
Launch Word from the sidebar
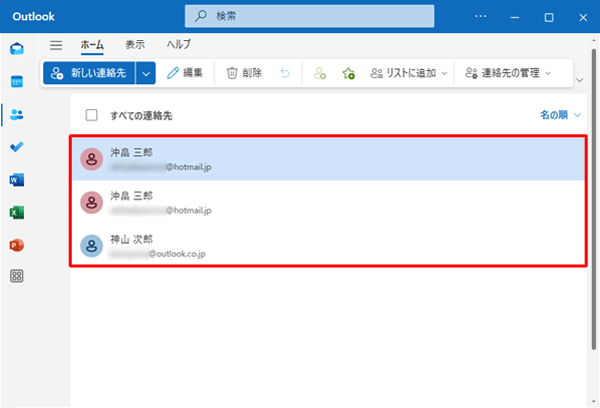17,180
